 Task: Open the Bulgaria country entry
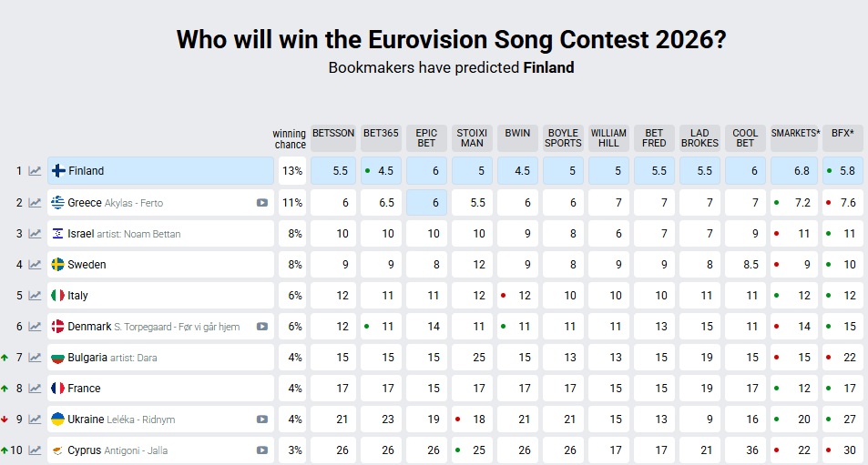point(87,358)
